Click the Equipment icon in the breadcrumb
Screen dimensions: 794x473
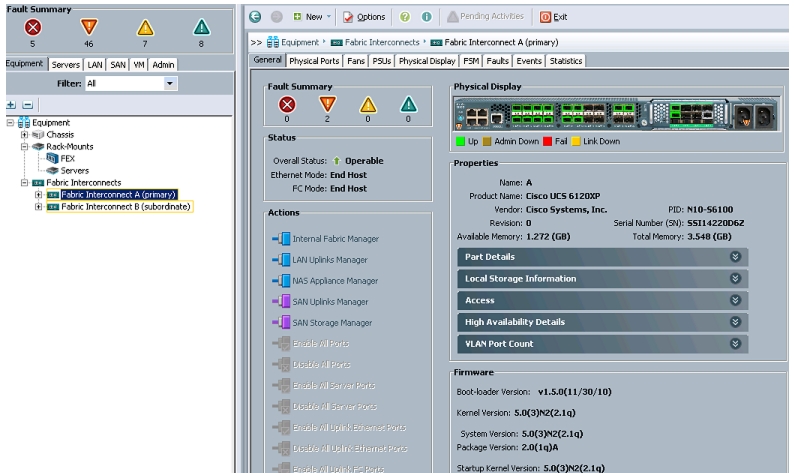pyautogui.click(x=273, y=42)
